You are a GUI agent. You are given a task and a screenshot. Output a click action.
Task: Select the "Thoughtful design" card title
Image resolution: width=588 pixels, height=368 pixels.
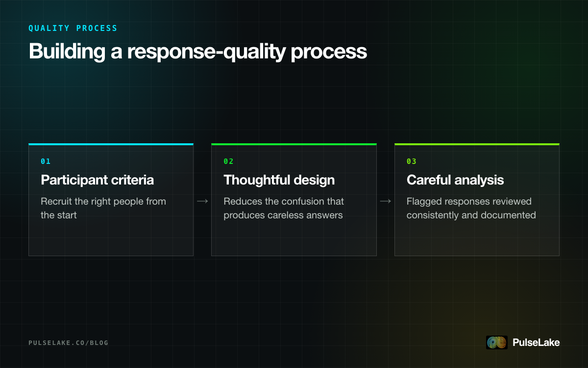[x=279, y=180]
